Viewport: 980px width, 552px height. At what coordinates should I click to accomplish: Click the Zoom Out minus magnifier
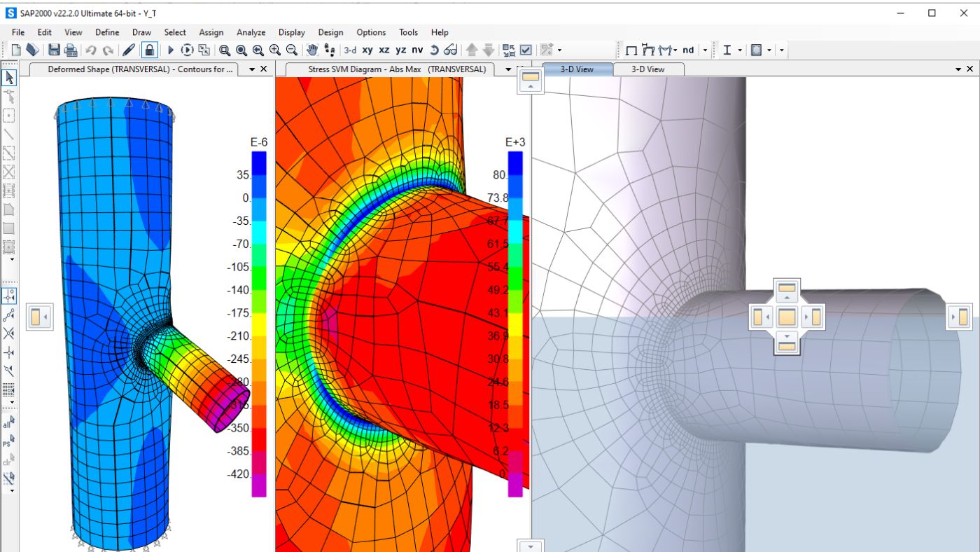click(292, 50)
